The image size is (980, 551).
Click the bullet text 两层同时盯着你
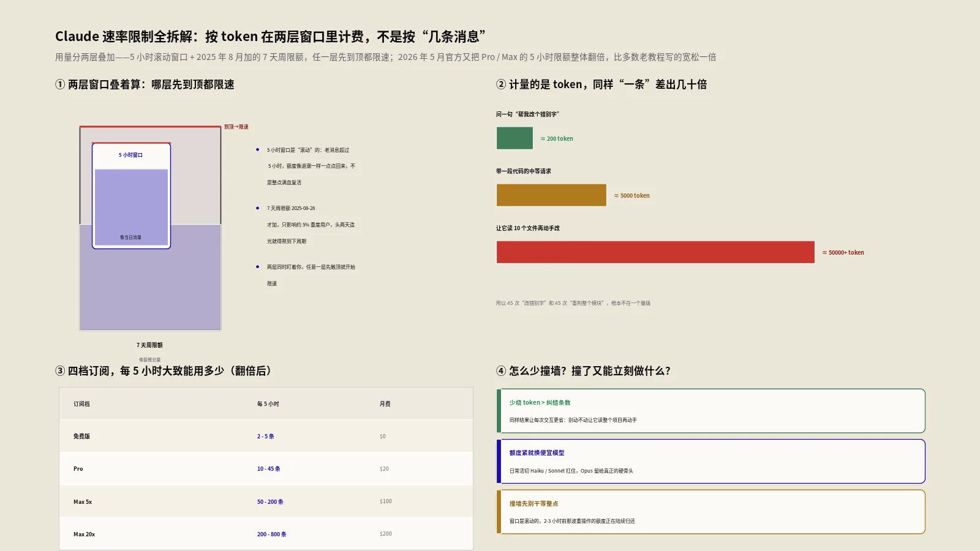(x=311, y=275)
